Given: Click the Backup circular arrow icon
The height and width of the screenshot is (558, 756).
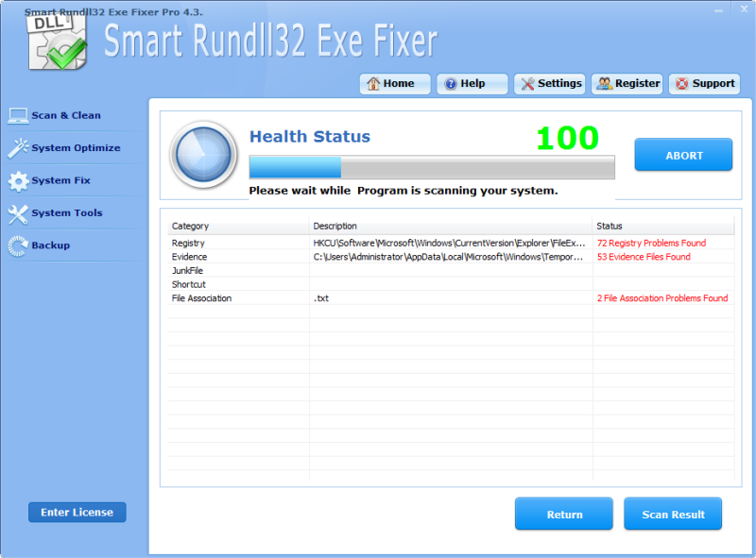Looking at the screenshot, I should 18,246.
